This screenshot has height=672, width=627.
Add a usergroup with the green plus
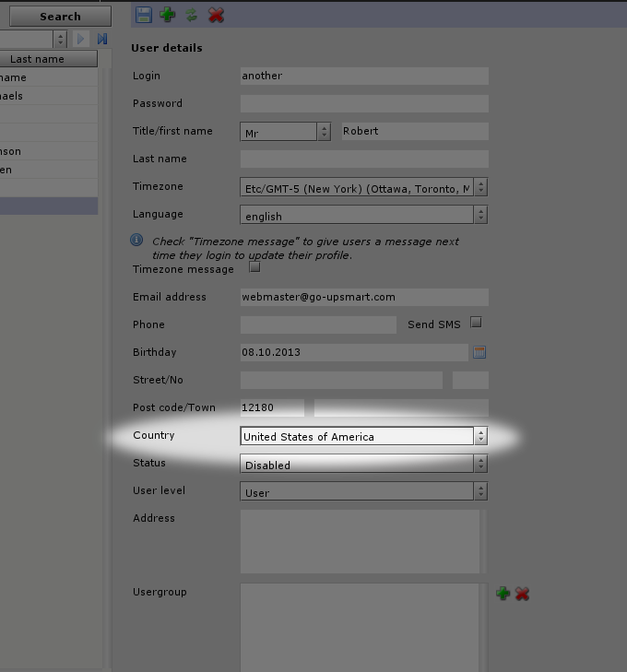tap(503, 594)
